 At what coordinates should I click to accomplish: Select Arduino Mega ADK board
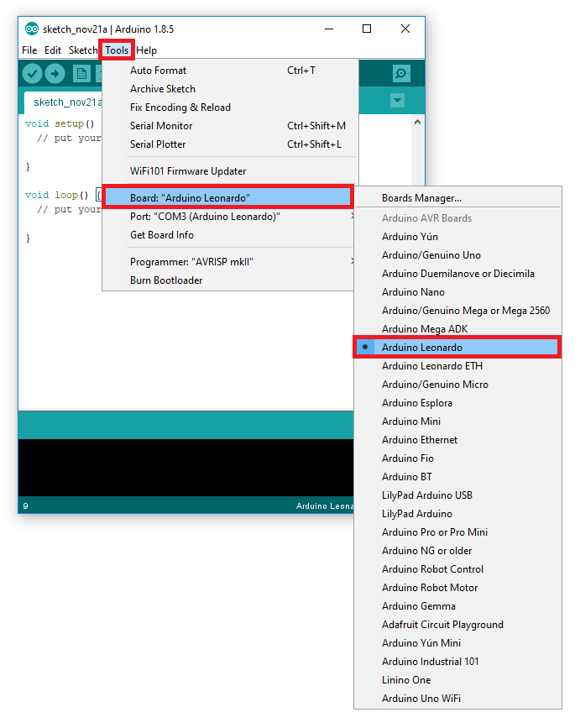pos(457,329)
